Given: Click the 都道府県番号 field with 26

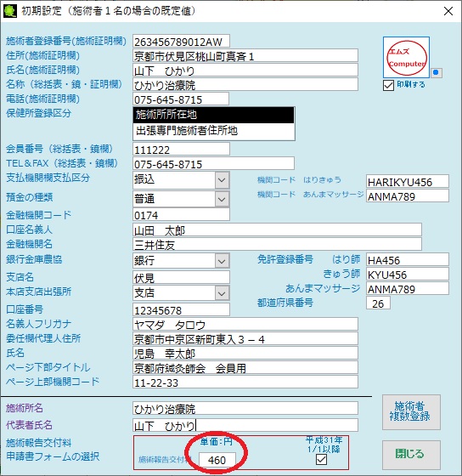Looking at the screenshot, I should (378, 303).
